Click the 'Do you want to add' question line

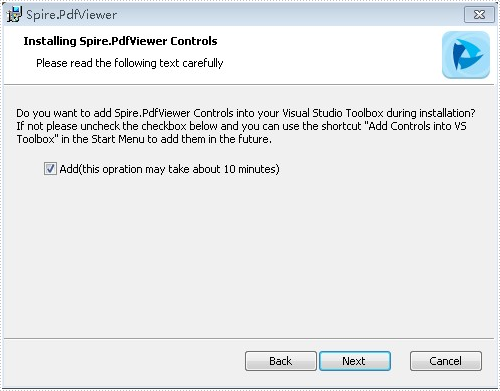click(246, 113)
